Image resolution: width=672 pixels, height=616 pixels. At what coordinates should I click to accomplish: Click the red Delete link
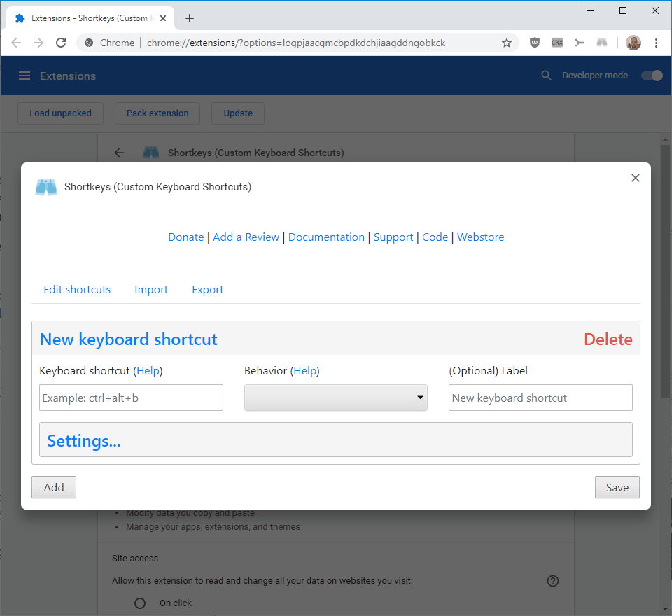point(608,339)
